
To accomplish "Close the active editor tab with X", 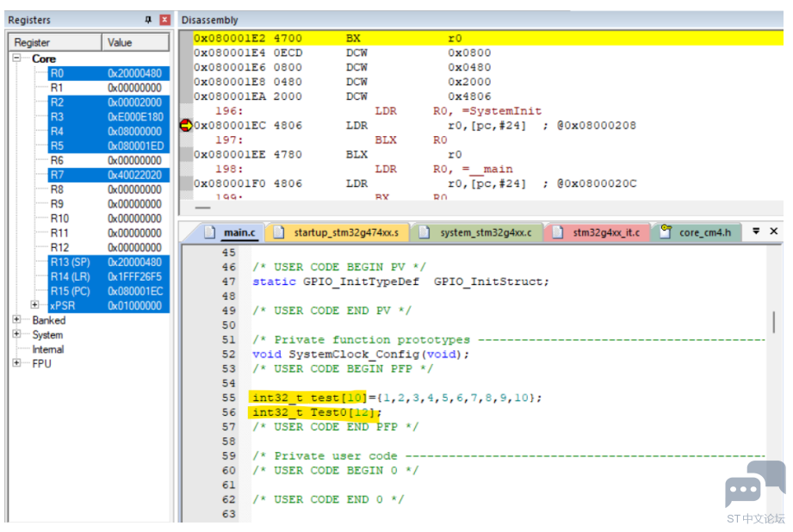I will coord(774,231).
